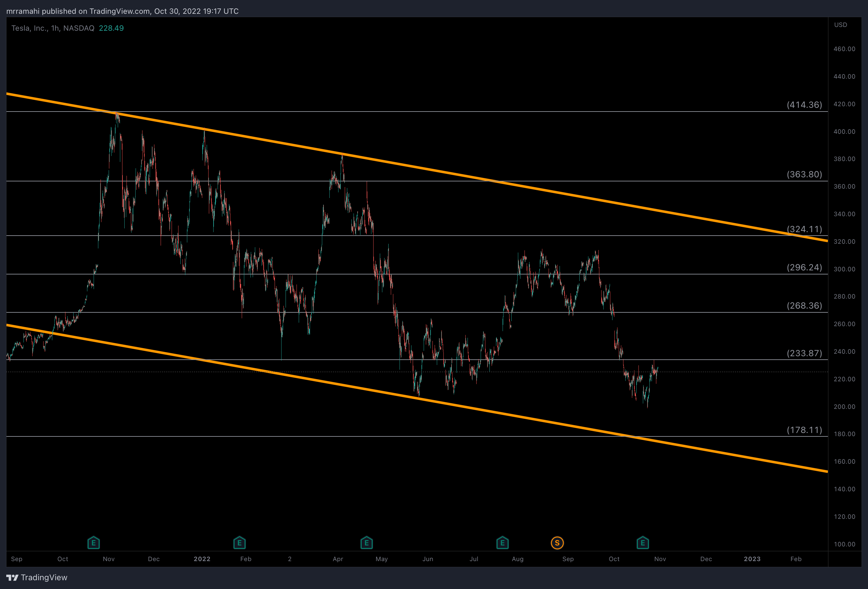
Task: Click the (268.36) price level label
Action: 804,305
